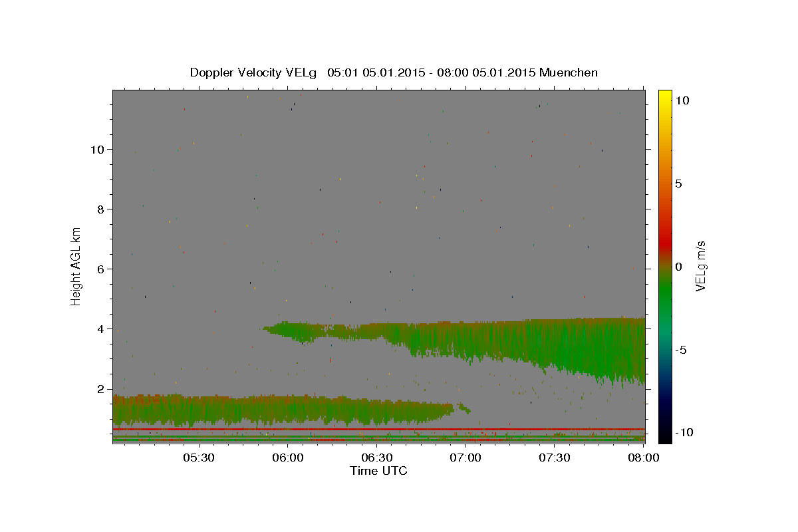Image resolution: width=798 pixels, height=532 pixels.
Task: Click the 'Height AGL km' axis label
Action: click(76, 265)
